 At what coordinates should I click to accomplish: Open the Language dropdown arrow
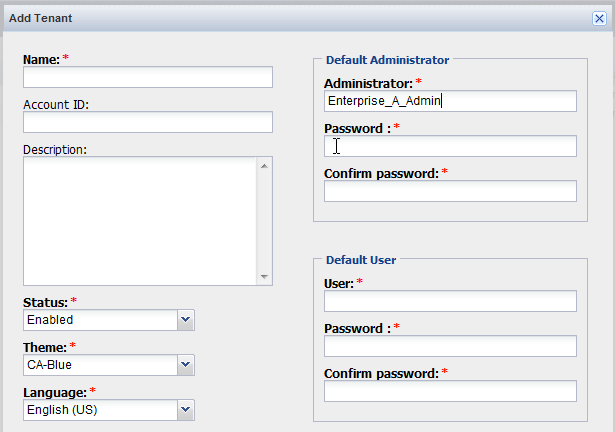(x=185, y=410)
